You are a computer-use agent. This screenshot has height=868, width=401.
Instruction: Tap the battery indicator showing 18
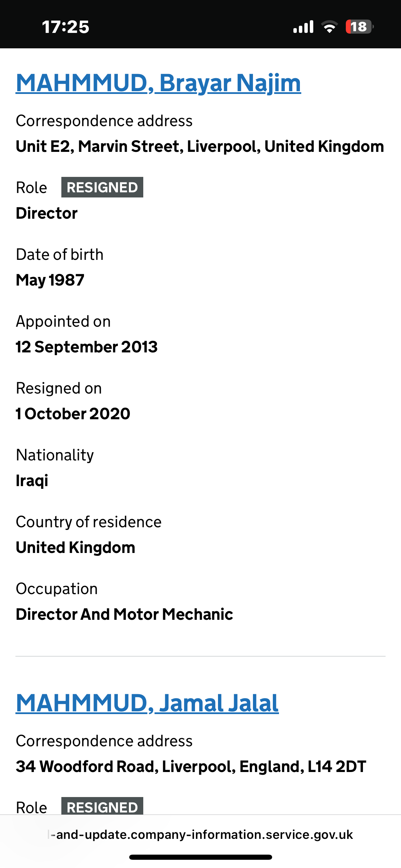pos(359,26)
